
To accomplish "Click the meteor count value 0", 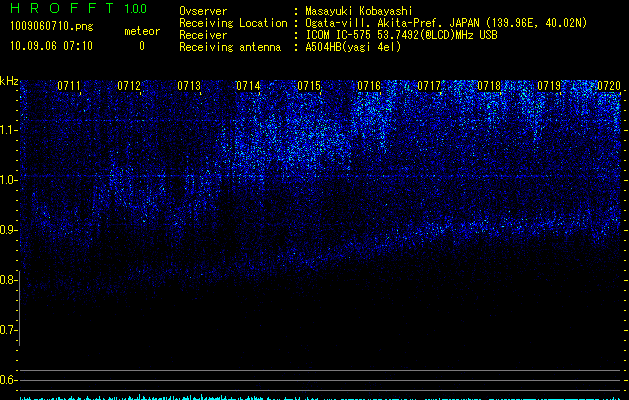I will point(142,46).
